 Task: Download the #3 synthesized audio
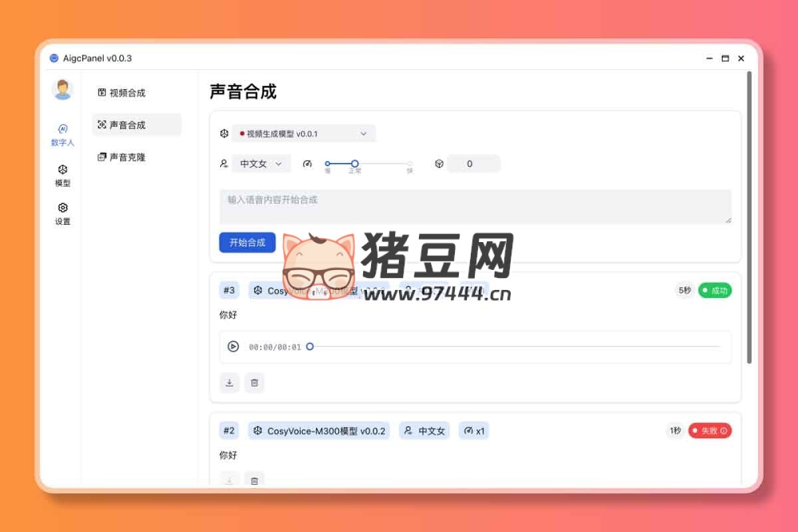[x=229, y=382]
